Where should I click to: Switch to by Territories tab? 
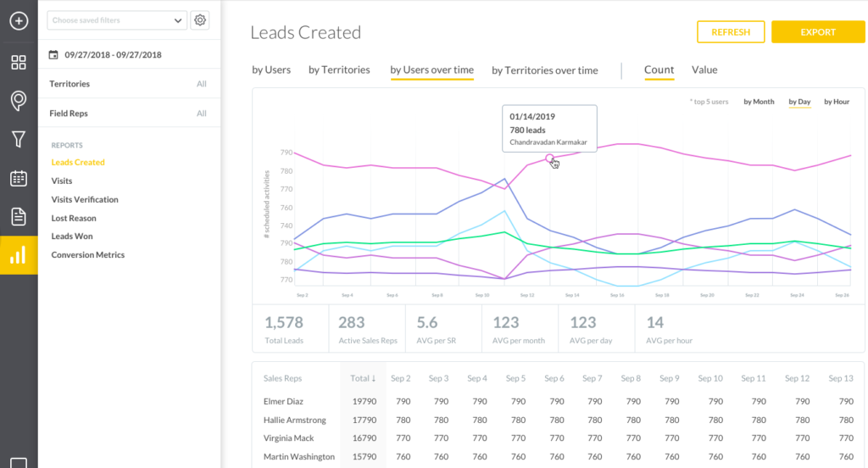[339, 70]
